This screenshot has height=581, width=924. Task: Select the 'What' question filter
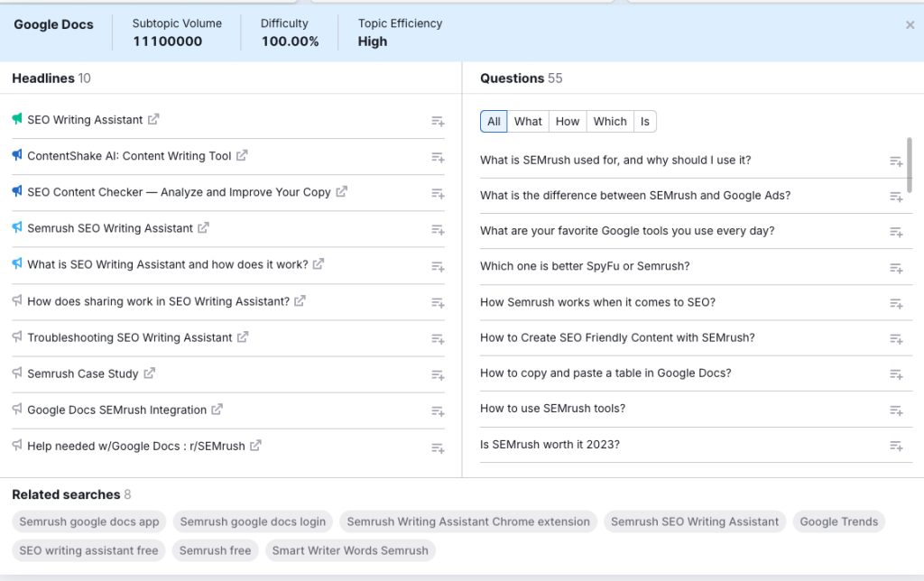coord(528,120)
